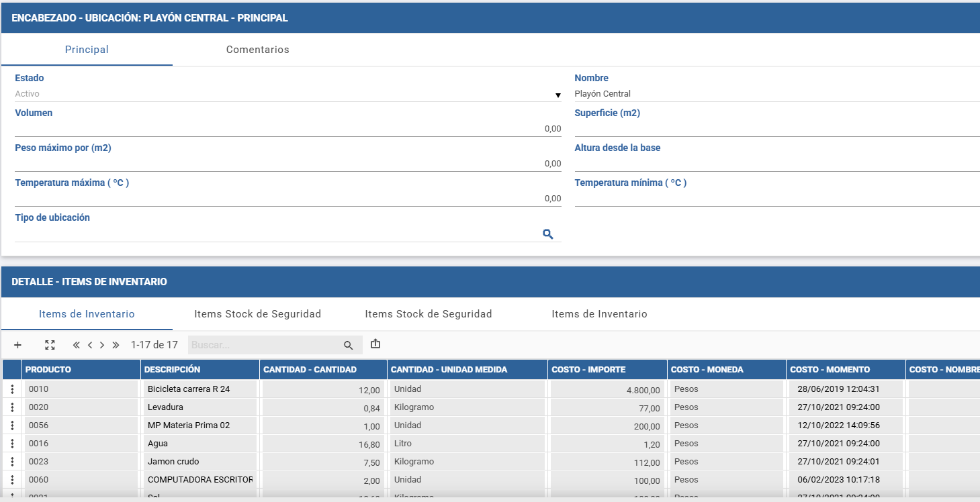Open row menu for product 0020
Screen dimensions: 980x502
tap(12, 407)
